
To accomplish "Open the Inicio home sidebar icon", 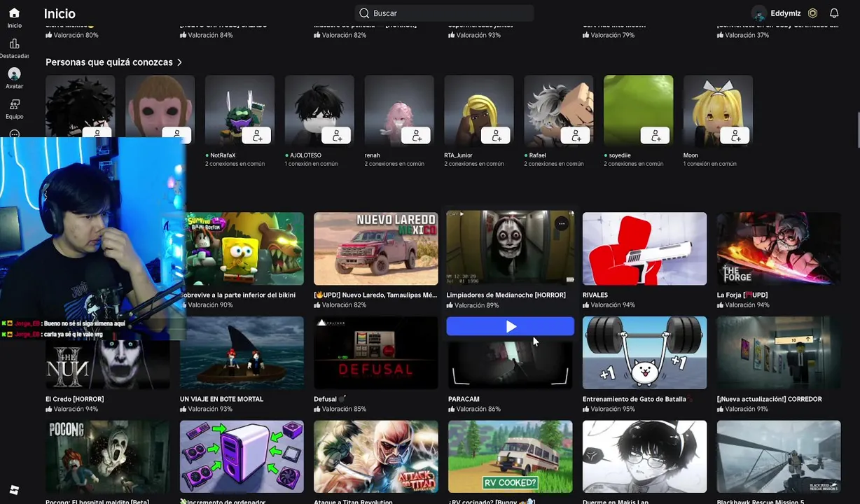I will [x=14, y=13].
